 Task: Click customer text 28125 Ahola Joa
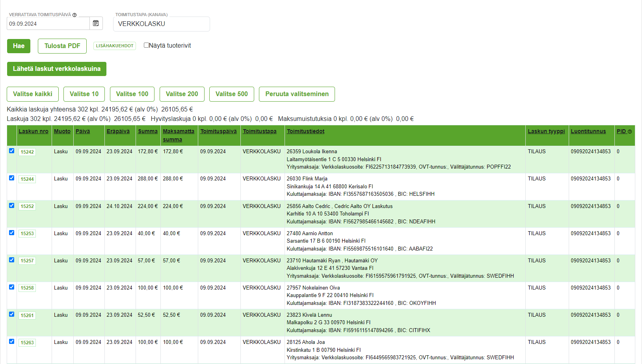[x=306, y=342]
